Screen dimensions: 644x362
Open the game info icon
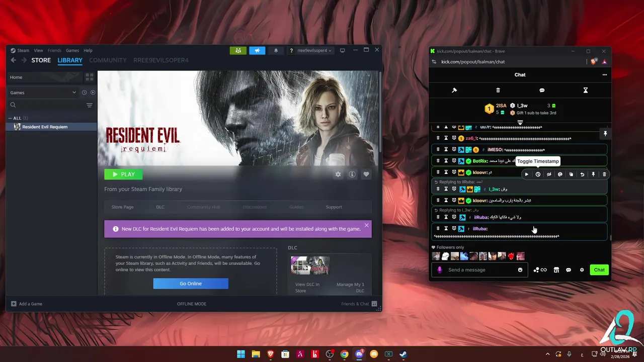[x=352, y=174]
